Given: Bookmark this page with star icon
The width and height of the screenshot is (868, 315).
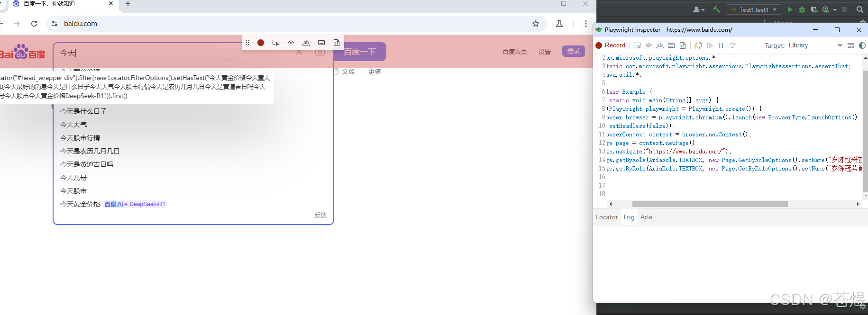Looking at the screenshot, I should point(536,24).
